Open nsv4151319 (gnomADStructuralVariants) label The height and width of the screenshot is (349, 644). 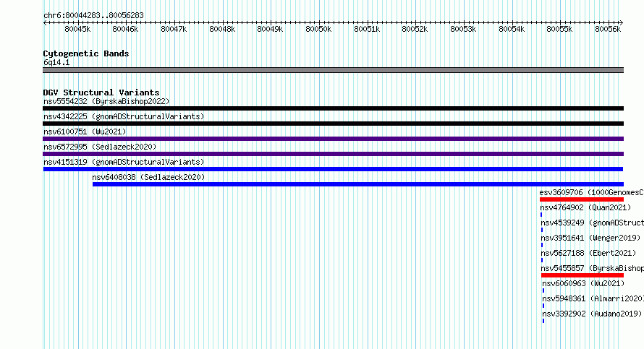point(124,162)
